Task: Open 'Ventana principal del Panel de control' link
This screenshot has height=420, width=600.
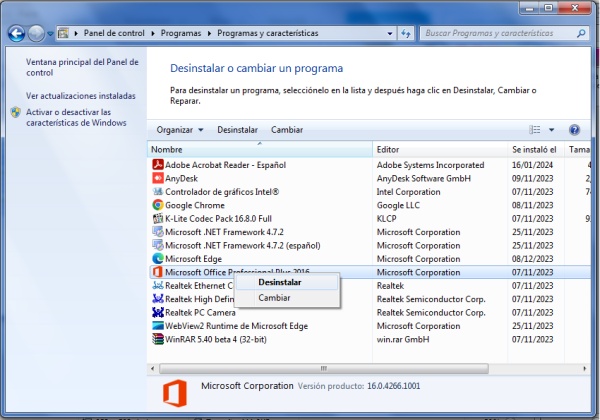Action: pos(82,67)
